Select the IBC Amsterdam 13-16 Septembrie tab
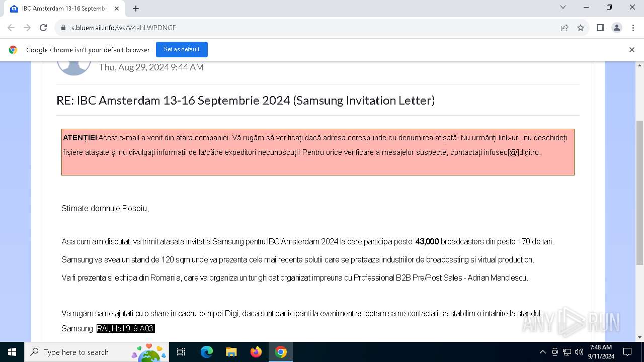The height and width of the screenshot is (362, 644). (x=65, y=9)
